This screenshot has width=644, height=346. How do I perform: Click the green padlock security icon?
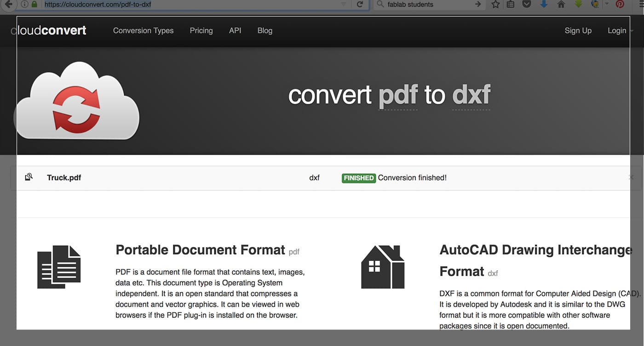click(34, 4)
